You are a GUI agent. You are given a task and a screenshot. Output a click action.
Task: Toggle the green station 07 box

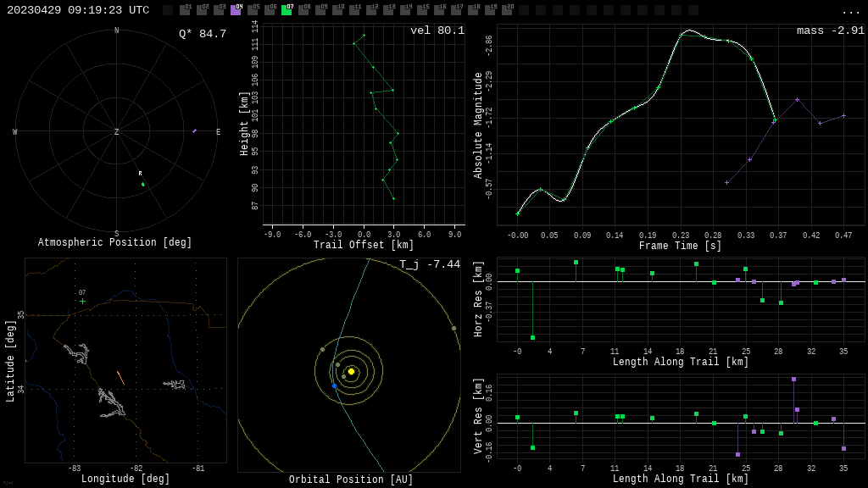287,10
